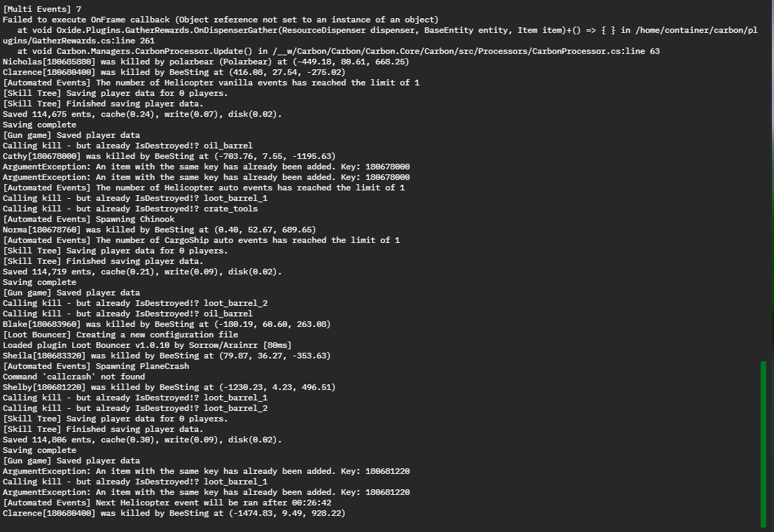Select "Creating a new configuration file" Loot Bouncer line

pos(120,335)
